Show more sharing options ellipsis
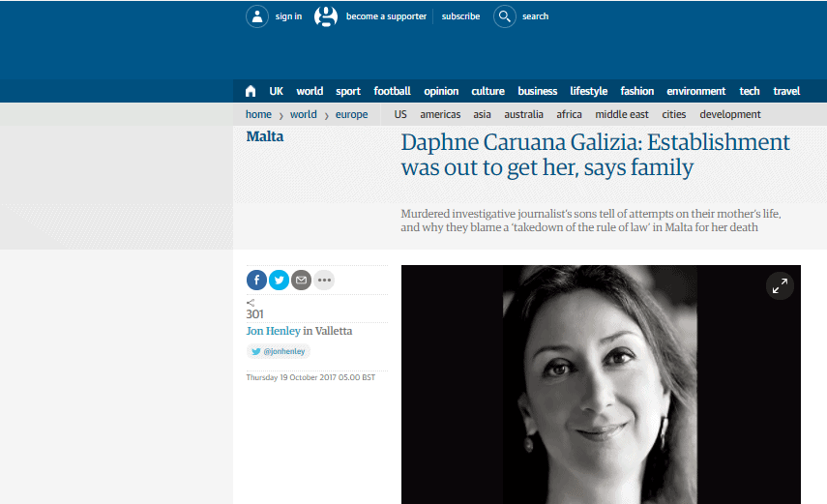 click(324, 281)
